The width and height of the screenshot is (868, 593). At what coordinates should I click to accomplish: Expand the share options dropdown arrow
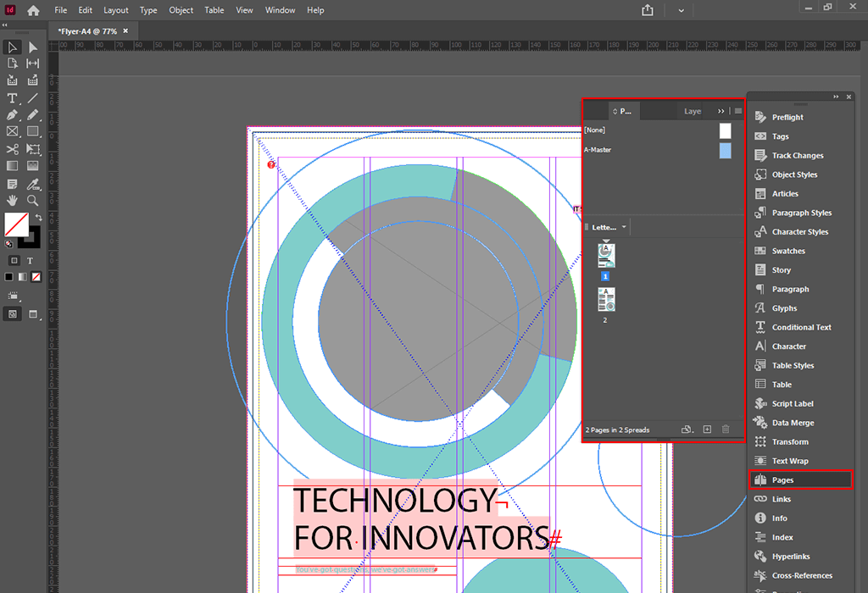[681, 10]
